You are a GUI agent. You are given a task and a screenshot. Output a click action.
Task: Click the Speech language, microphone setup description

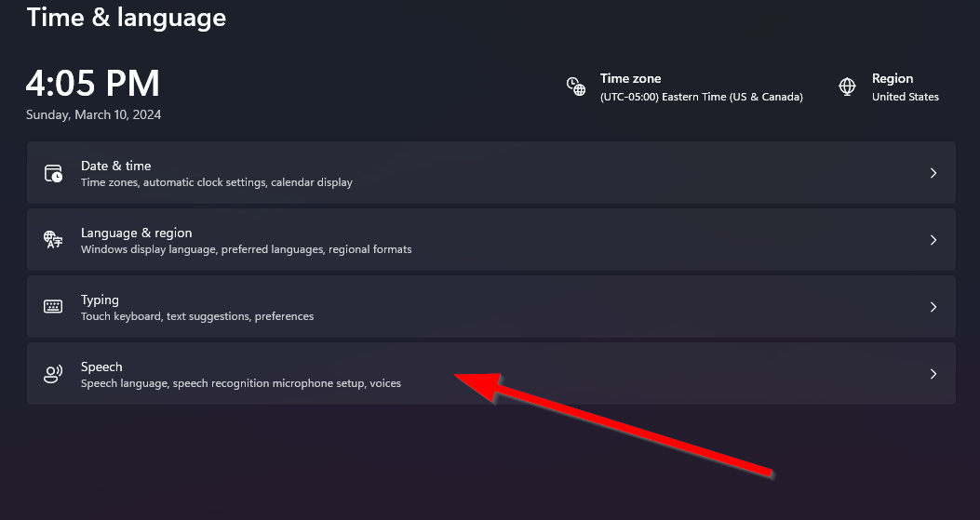coord(240,383)
